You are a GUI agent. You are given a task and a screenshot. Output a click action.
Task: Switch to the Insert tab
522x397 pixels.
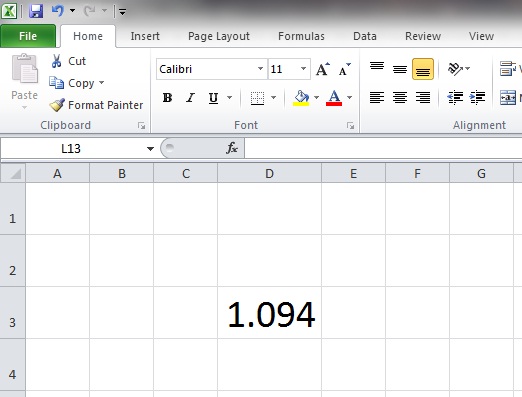tap(145, 36)
